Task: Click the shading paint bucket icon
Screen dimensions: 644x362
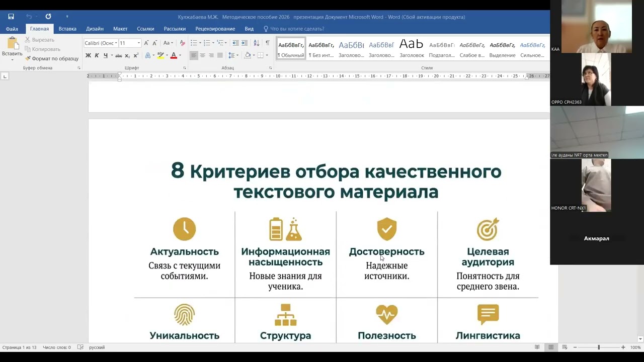Action: pyautogui.click(x=247, y=55)
